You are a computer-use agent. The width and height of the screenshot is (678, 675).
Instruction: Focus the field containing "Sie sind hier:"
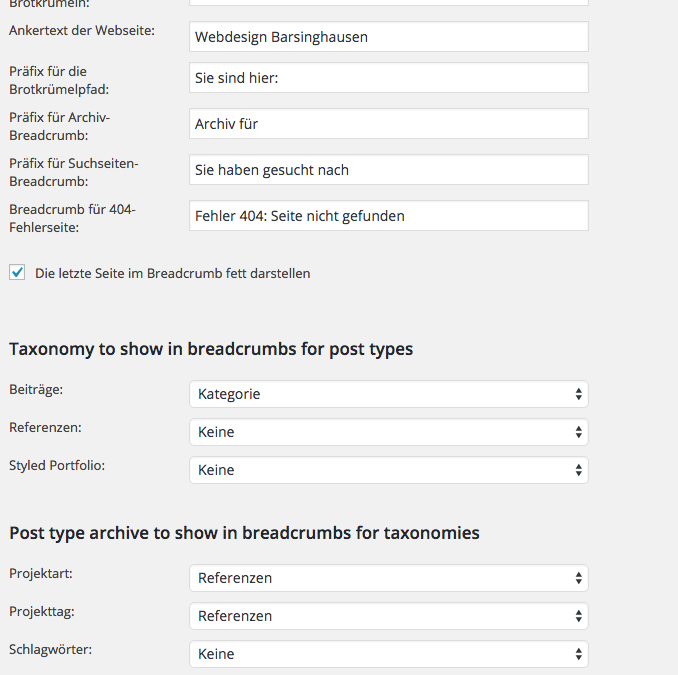388,78
